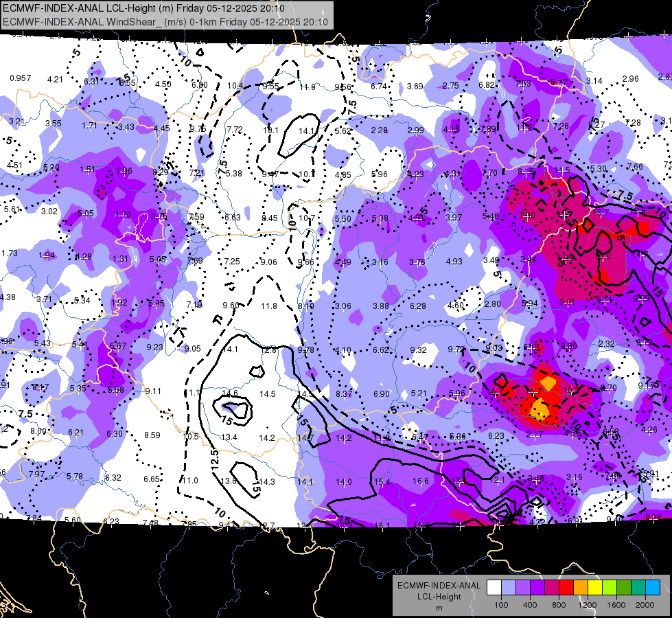Click the white swatch in the LCL-Height legend
Screen dimensions: 672x618
(x=494, y=588)
